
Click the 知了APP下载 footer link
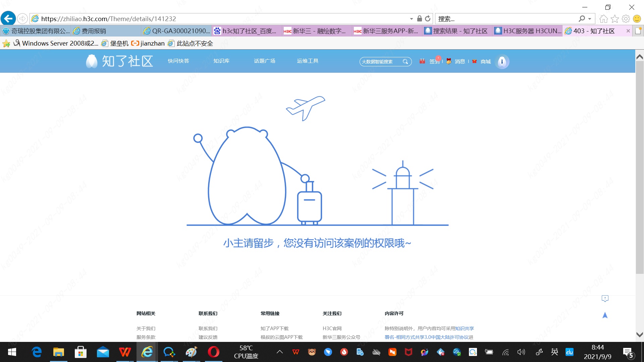click(x=274, y=328)
